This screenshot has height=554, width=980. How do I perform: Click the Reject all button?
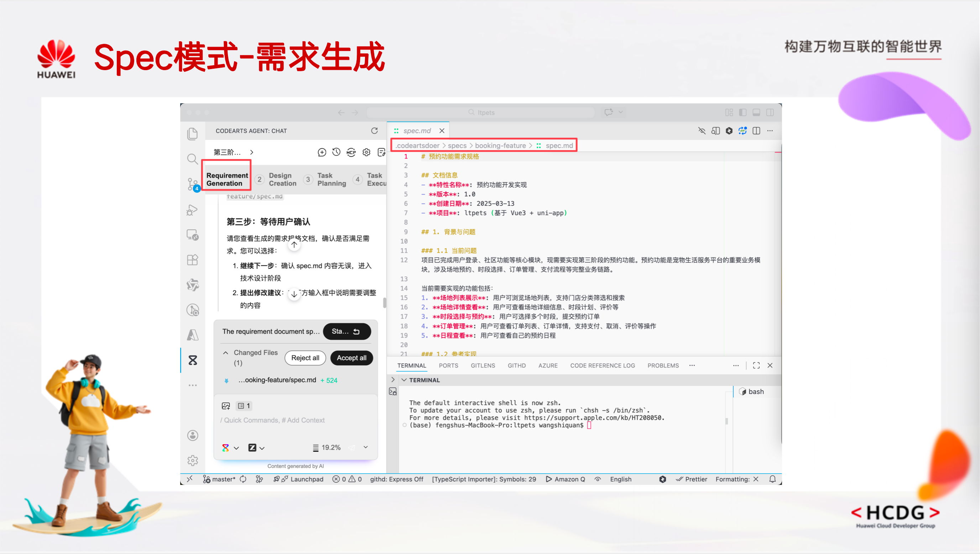pyautogui.click(x=305, y=358)
